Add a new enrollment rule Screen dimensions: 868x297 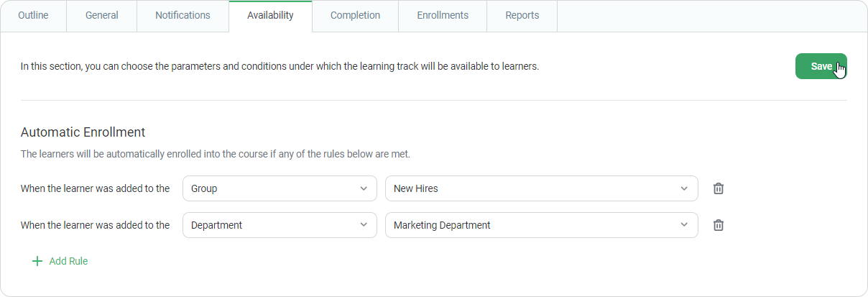[x=60, y=261]
